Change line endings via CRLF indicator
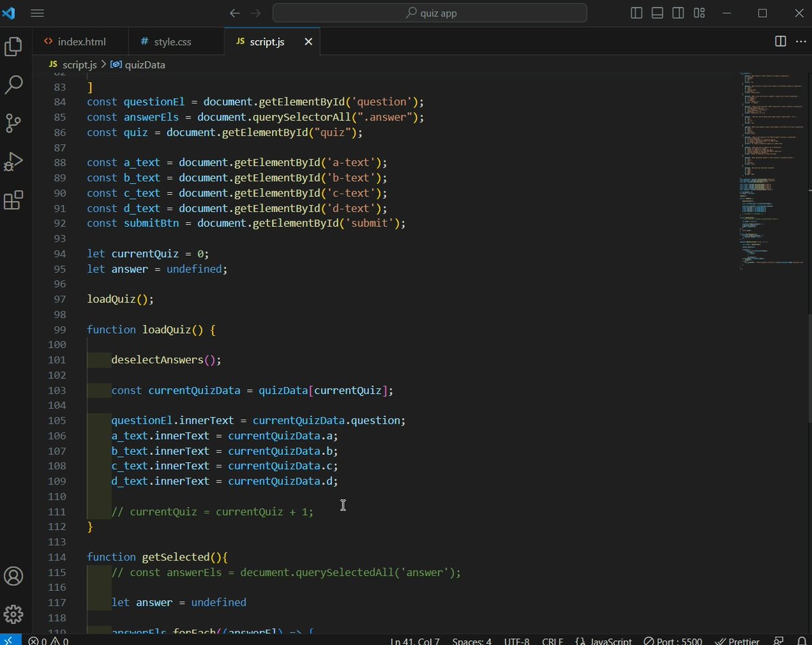The width and height of the screenshot is (812, 645). click(551, 640)
